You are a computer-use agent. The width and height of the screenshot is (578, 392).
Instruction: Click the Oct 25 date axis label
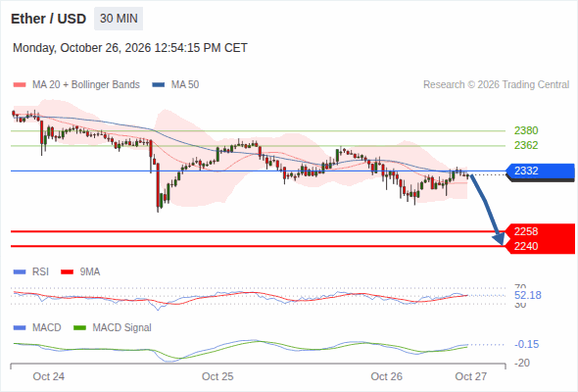click(217, 376)
